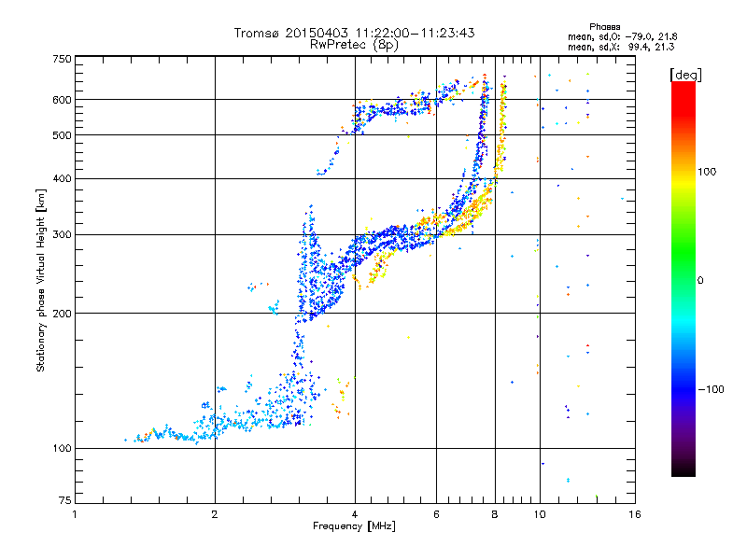
Task: Click the colorbar tick label '-100'
Action: click(712, 389)
